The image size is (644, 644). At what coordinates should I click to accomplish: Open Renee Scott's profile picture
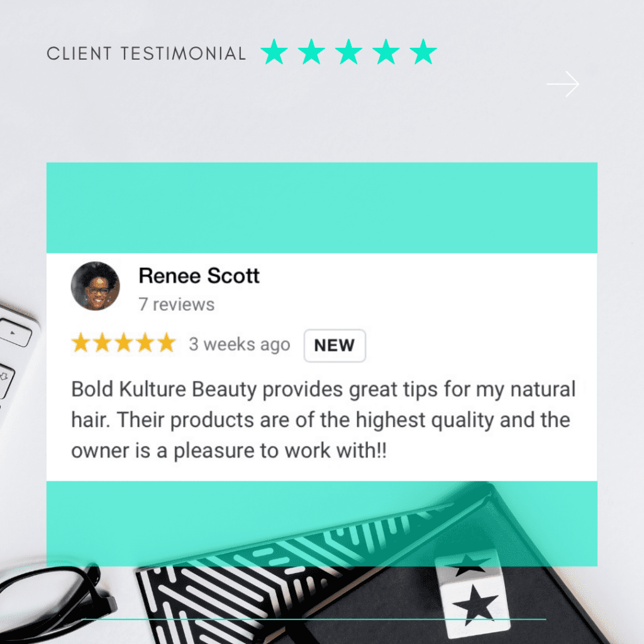[96, 286]
